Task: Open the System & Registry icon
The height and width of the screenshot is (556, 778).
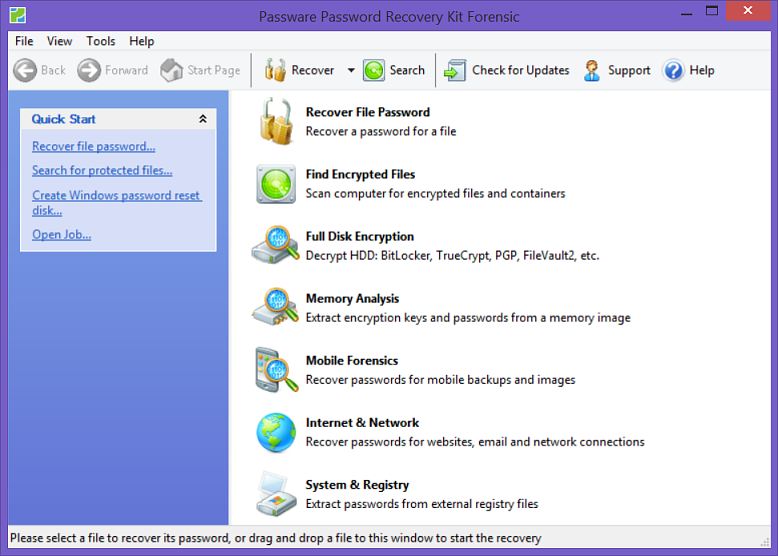Action: [276, 493]
